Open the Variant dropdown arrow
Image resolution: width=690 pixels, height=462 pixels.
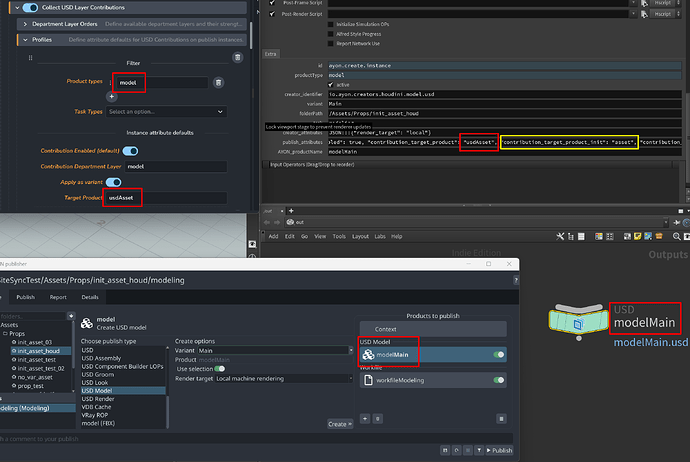click(x=351, y=351)
